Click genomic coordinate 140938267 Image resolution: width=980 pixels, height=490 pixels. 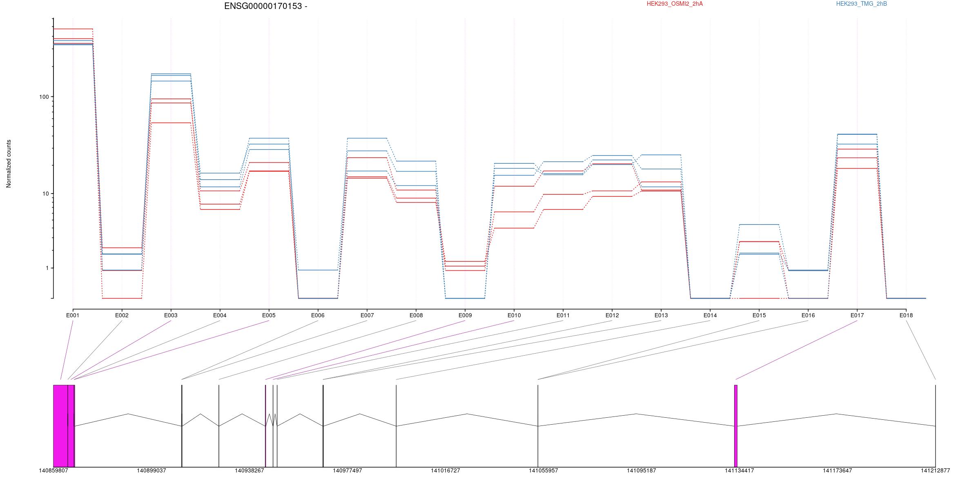click(249, 471)
